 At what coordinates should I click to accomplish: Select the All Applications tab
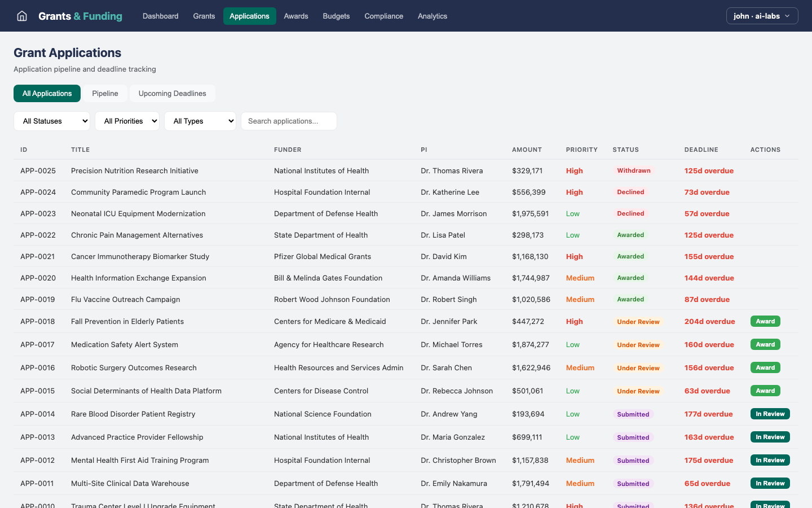tap(47, 93)
